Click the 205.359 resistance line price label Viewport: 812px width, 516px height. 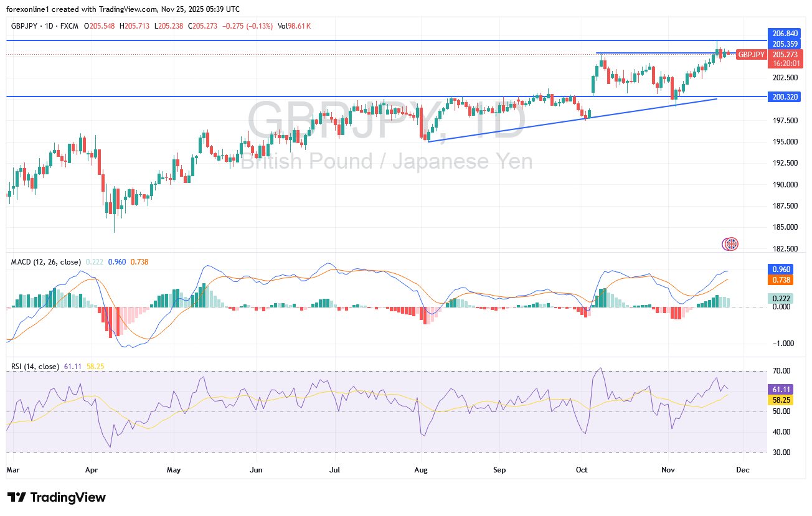785,44
